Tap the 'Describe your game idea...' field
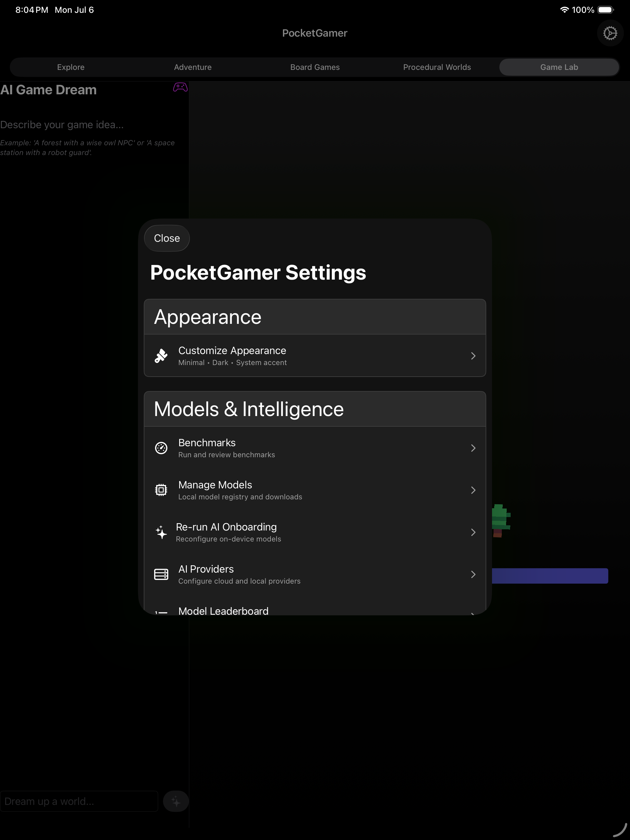This screenshot has width=630, height=840. click(x=62, y=125)
